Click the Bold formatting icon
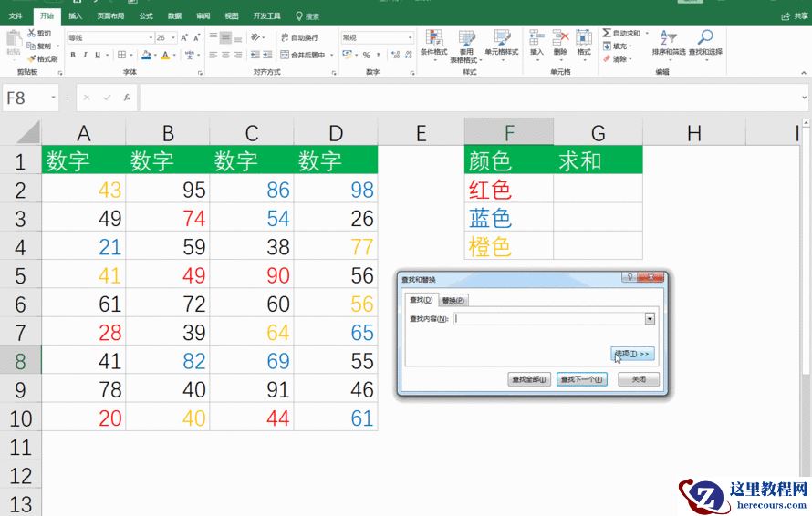Viewport: 812px width, 516px height. [73, 55]
